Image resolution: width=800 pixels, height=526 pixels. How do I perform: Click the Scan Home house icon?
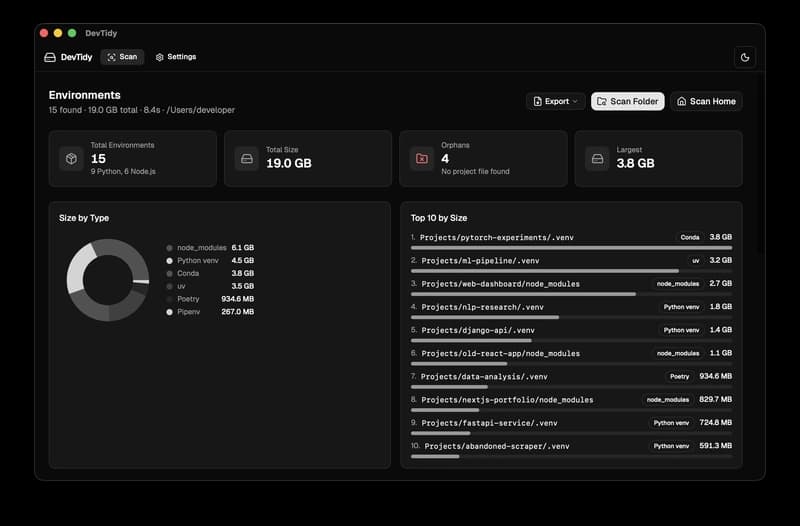point(681,102)
